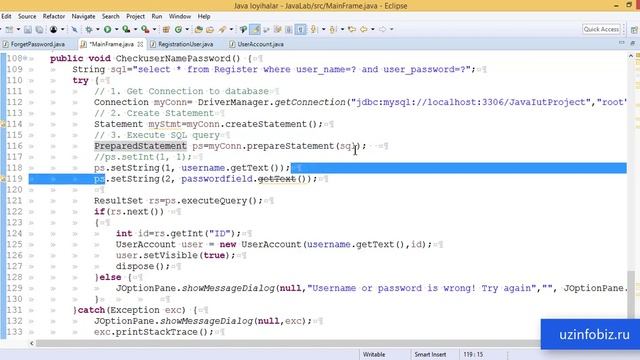Open the Edit menu
The height and width of the screenshot is (360, 640).
pos(6,16)
